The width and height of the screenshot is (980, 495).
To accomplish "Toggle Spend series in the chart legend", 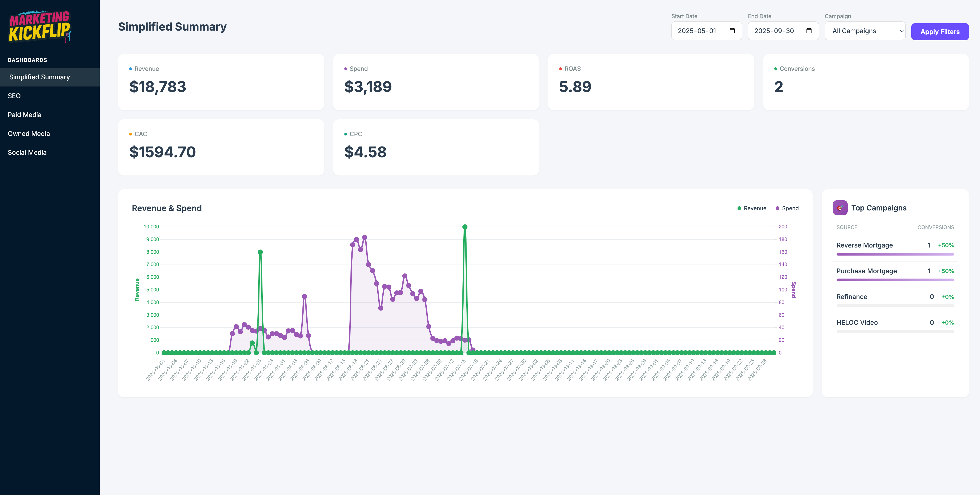I will 787,208.
